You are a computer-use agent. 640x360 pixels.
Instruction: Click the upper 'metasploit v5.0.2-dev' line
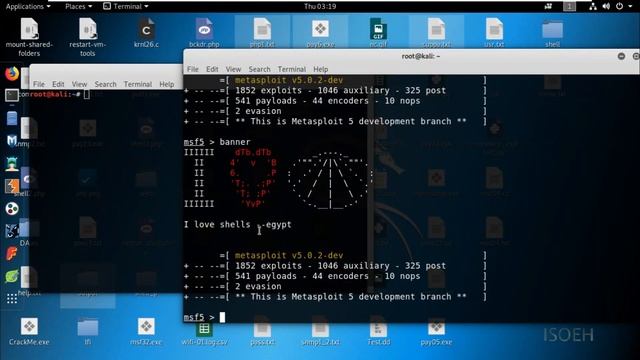pyautogui.click(x=289, y=80)
